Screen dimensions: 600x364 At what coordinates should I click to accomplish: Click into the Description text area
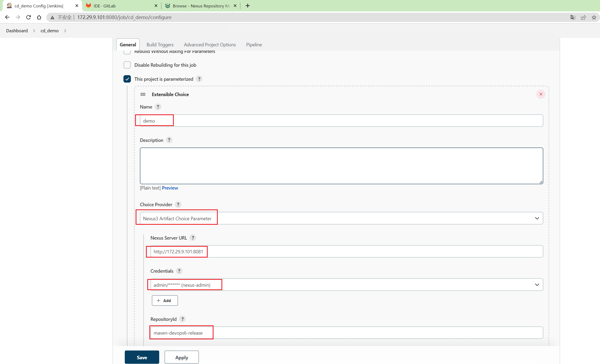341,166
